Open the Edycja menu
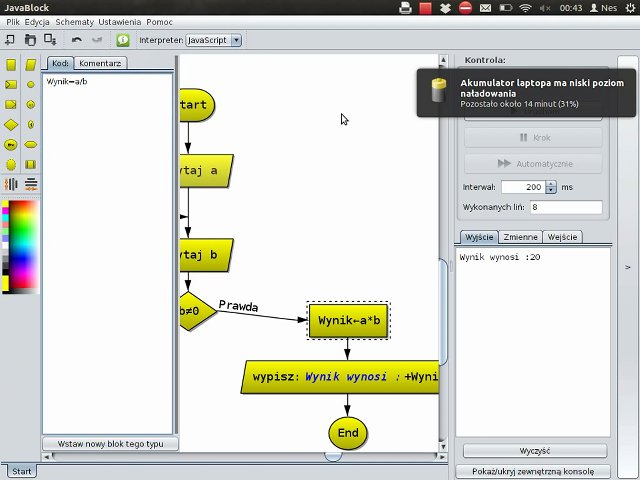The image size is (640, 480). 37,22
